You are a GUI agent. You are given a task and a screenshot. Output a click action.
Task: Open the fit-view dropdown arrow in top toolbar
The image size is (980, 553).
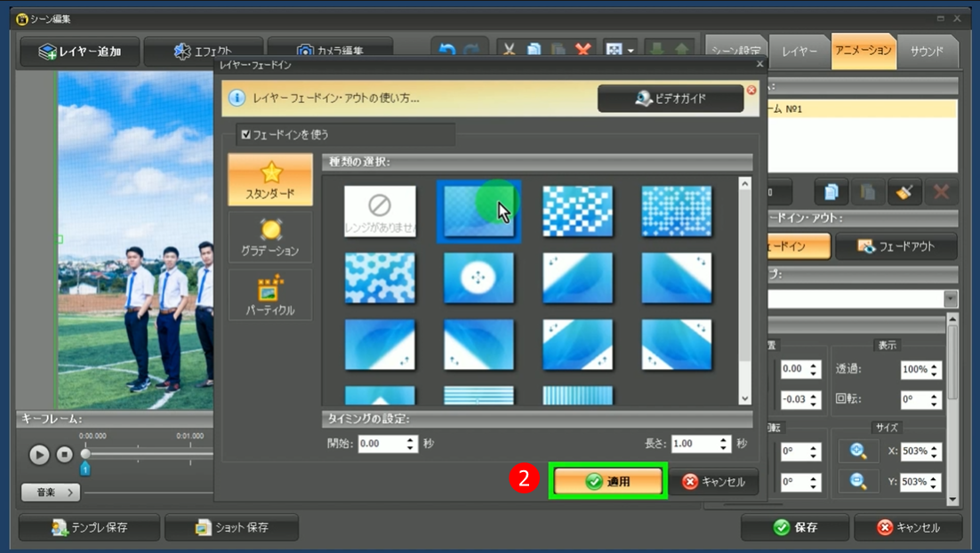(x=631, y=52)
